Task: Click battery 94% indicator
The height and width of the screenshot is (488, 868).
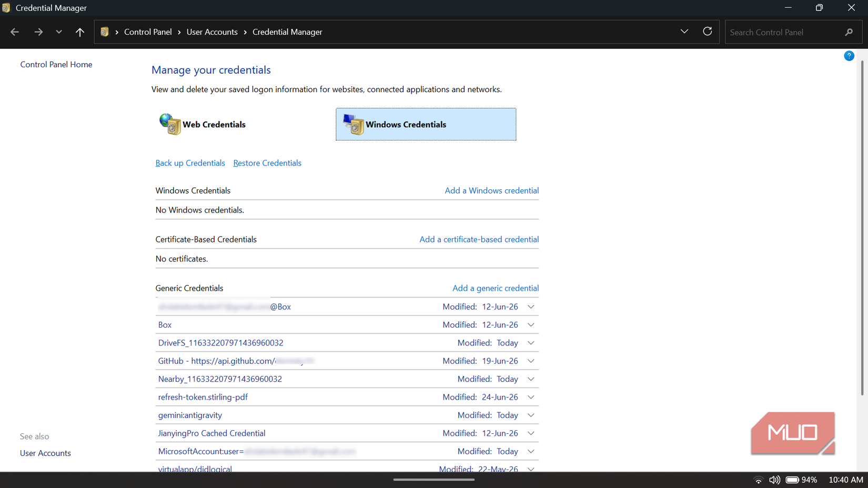Action: (x=801, y=480)
